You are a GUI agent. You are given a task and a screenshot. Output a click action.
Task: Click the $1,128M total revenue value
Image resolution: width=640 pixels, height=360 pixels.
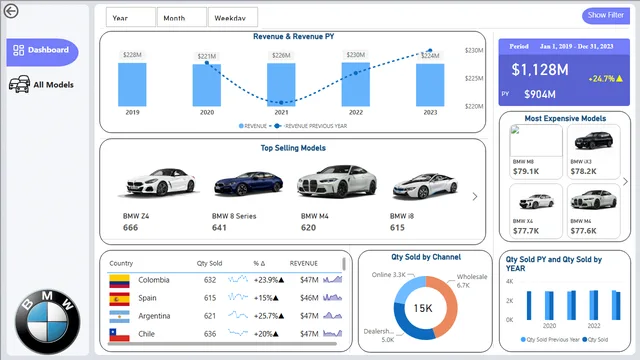pos(540,70)
